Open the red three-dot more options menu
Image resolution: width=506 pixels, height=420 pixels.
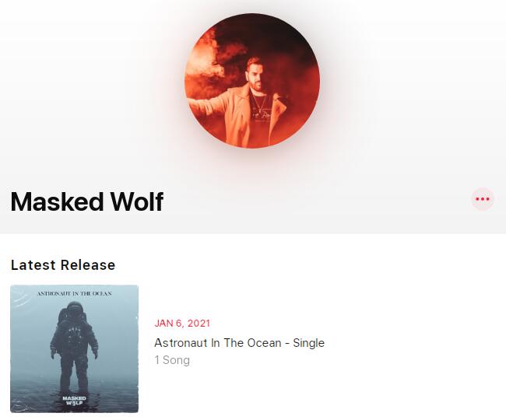tap(483, 199)
